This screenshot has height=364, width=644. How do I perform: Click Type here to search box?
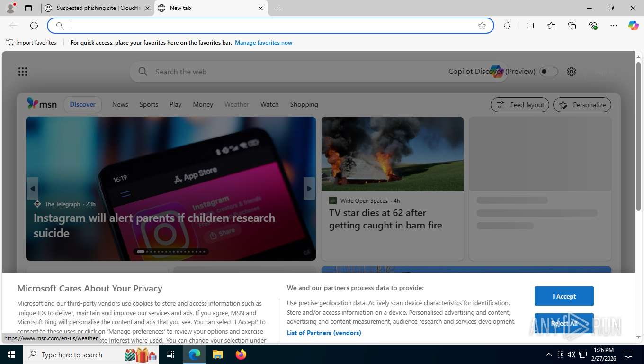tap(91, 355)
